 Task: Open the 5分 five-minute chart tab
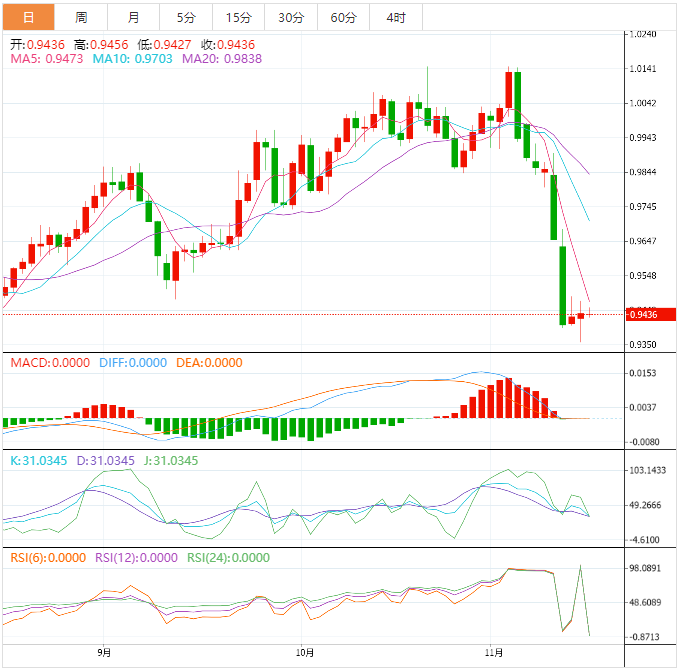[x=186, y=17]
